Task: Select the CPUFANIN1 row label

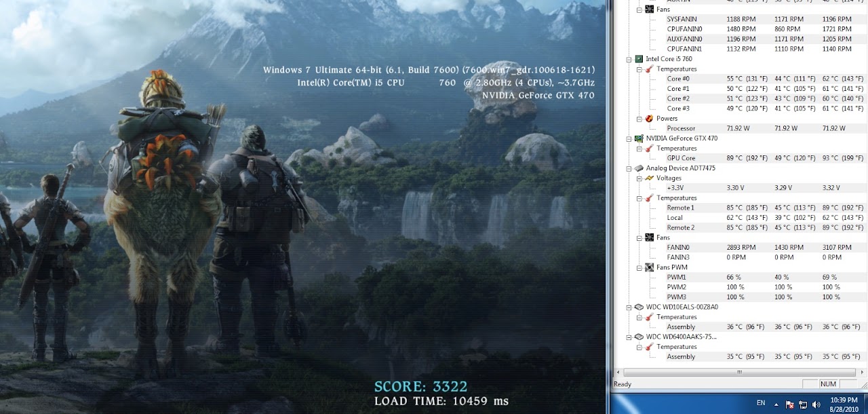Action: pos(684,49)
